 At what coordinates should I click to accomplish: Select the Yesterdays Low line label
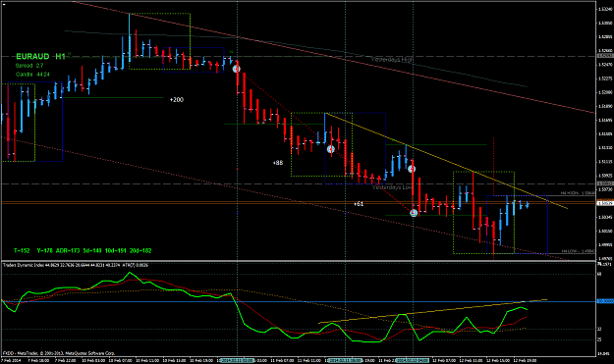(392, 187)
